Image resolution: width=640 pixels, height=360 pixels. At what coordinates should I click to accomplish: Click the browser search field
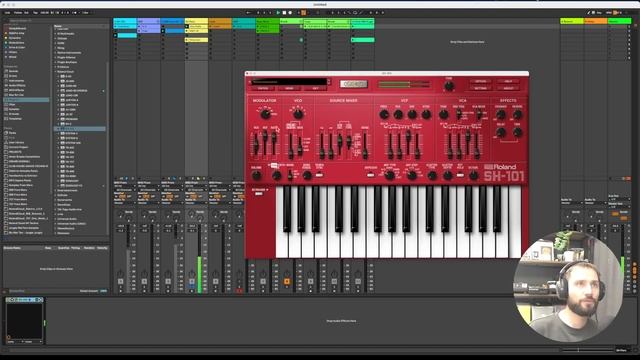click(29, 20)
